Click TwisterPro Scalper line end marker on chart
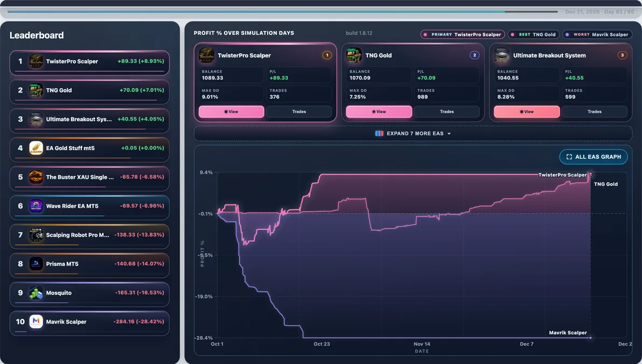 [x=590, y=174]
